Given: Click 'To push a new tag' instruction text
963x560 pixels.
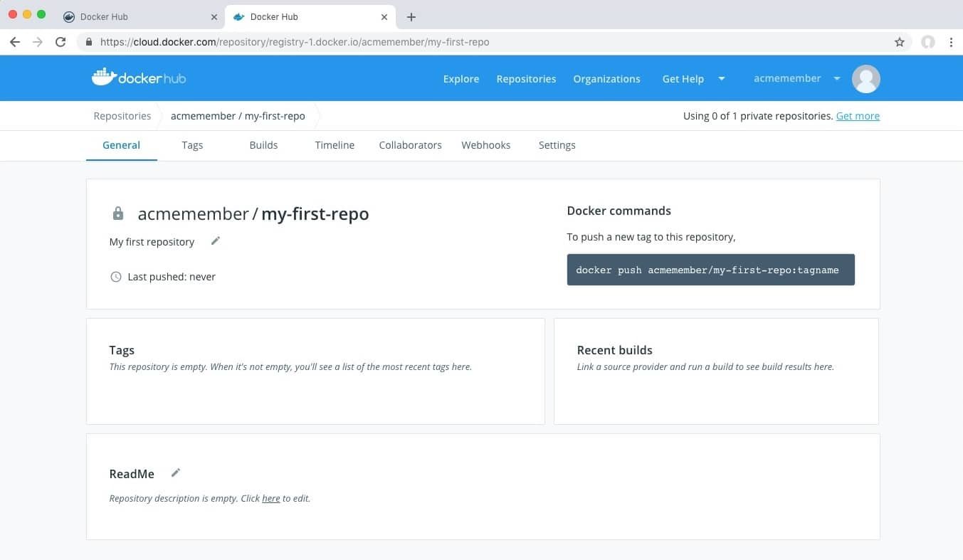Looking at the screenshot, I should click(651, 237).
